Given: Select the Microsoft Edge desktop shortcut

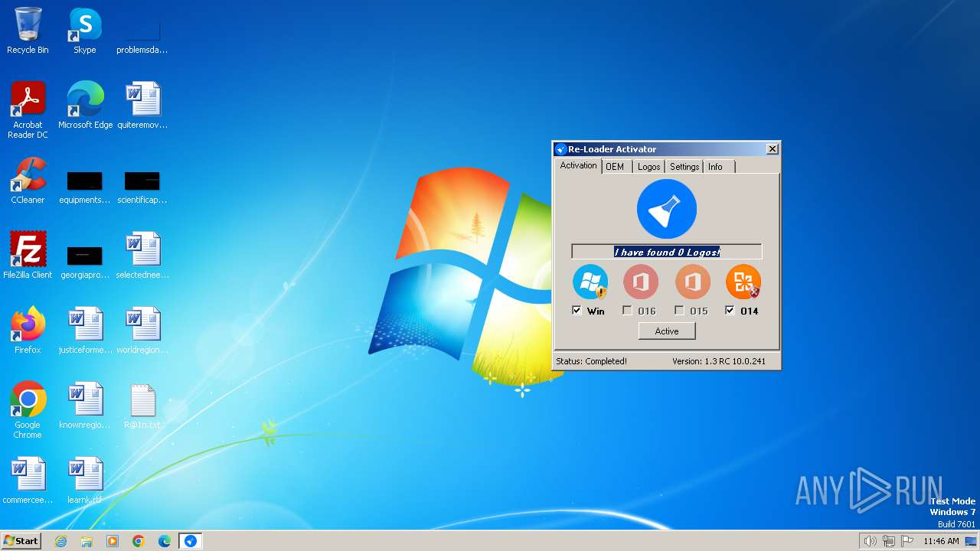Looking at the screenshot, I should [x=85, y=106].
